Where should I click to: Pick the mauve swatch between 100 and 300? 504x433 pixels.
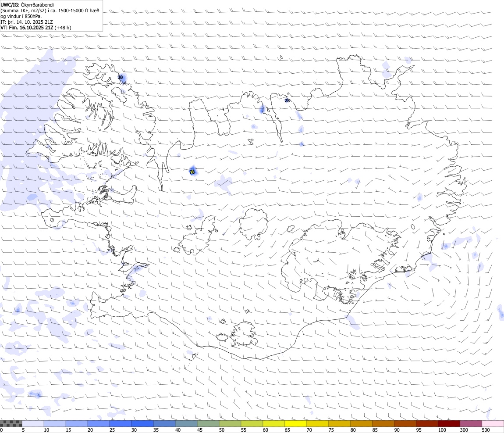(x=471, y=424)
